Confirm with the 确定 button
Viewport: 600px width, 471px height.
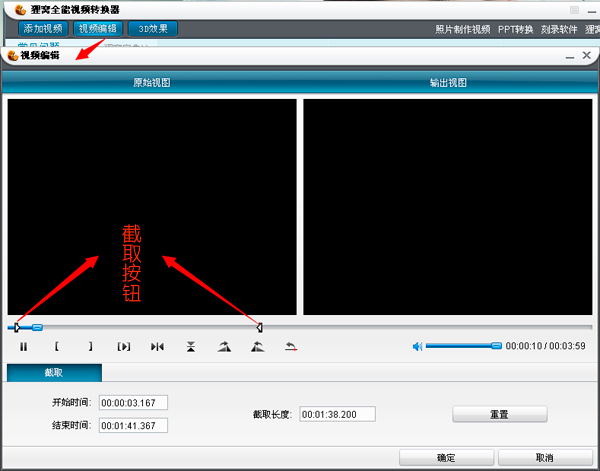446,458
